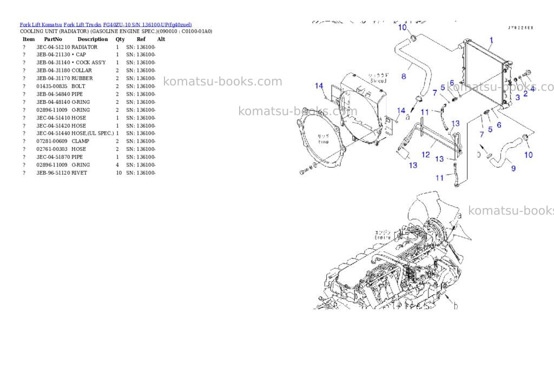
Task: Select part number 01435-00835 BOLT
Action: 61,86
